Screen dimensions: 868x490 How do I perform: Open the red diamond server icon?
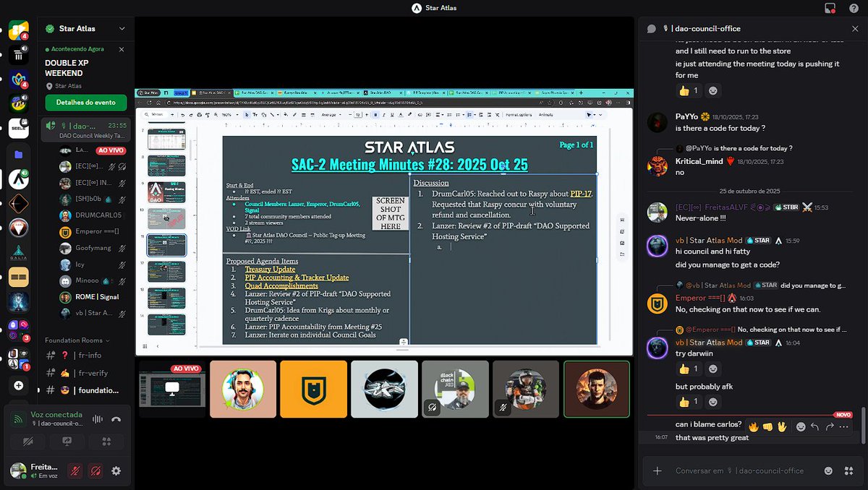point(19,228)
